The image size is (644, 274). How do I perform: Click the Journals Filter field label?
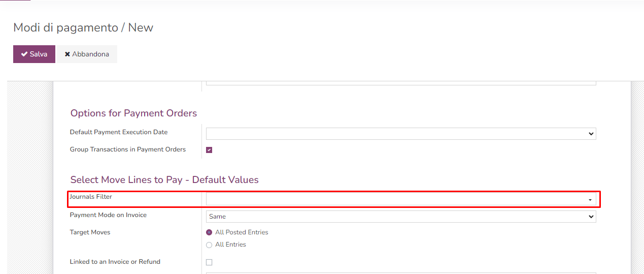[x=91, y=197]
